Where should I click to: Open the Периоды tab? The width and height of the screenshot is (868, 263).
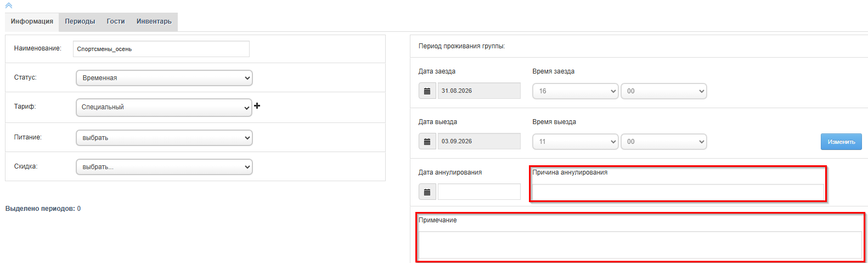(80, 22)
